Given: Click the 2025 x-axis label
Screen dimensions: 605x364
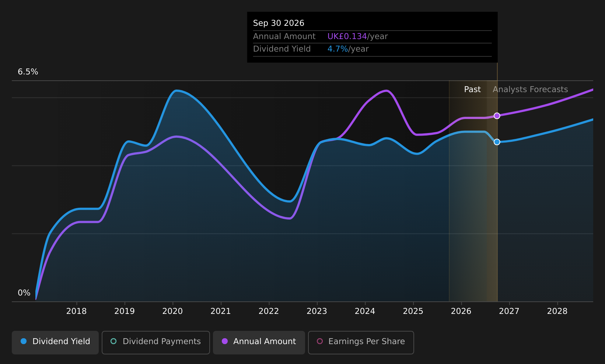Looking at the screenshot, I should [x=413, y=311].
